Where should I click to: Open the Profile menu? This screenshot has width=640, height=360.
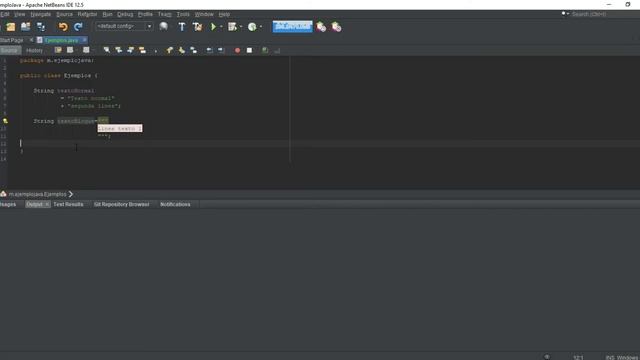(145, 14)
